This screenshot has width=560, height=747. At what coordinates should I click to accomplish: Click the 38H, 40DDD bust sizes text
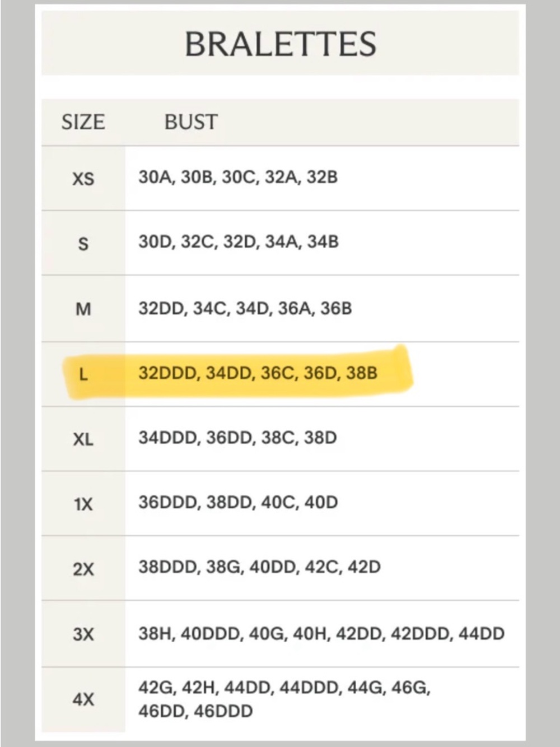pos(321,634)
